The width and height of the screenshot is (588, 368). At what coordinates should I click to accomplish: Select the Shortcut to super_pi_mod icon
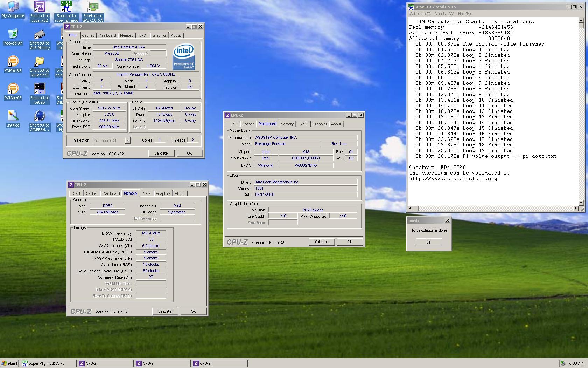click(66, 12)
